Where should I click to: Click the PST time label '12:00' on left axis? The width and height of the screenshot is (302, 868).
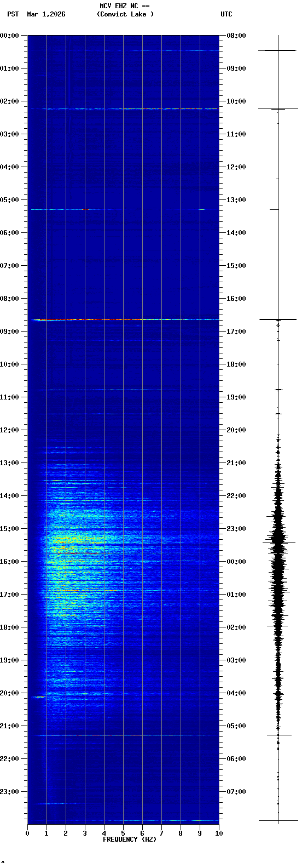tap(9, 430)
